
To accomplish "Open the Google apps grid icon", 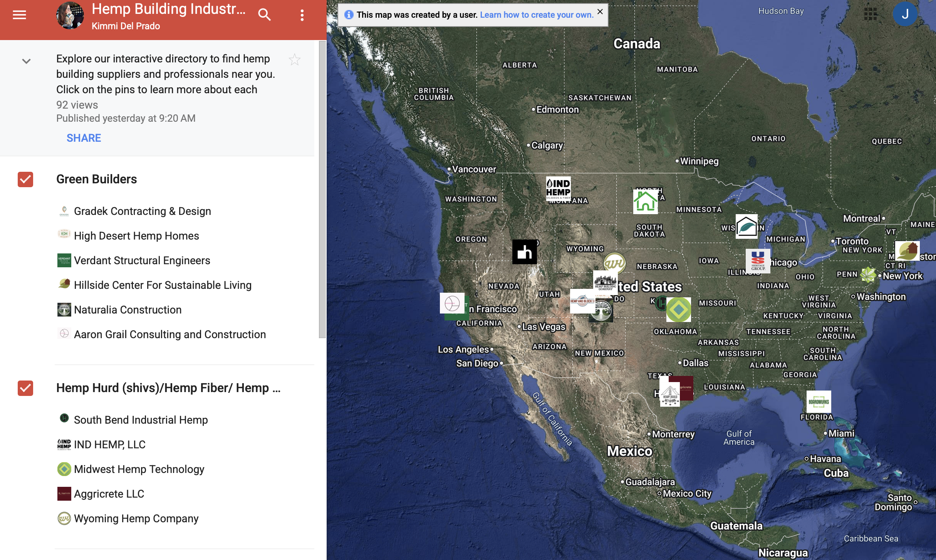I will (x=870, y=14).
